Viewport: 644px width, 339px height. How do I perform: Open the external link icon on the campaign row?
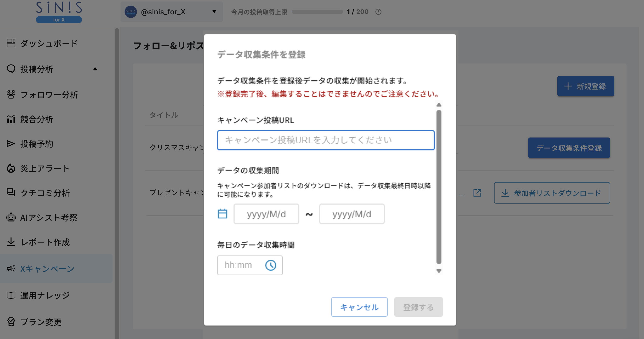(x=477, y=193)
